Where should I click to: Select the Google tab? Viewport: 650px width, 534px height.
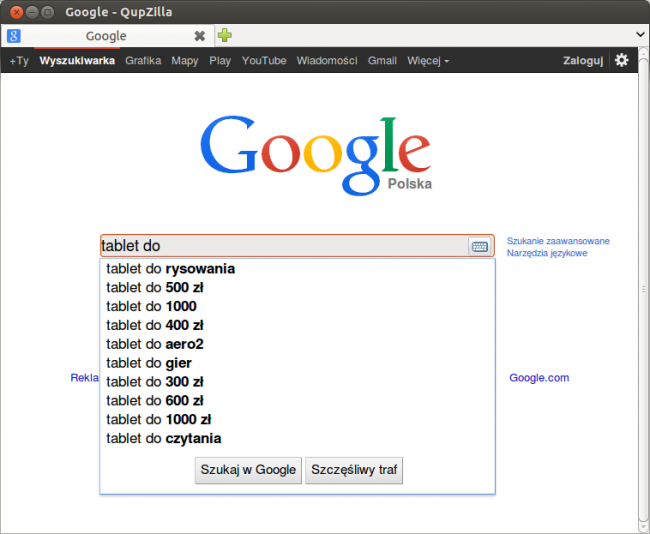[108, 36]
